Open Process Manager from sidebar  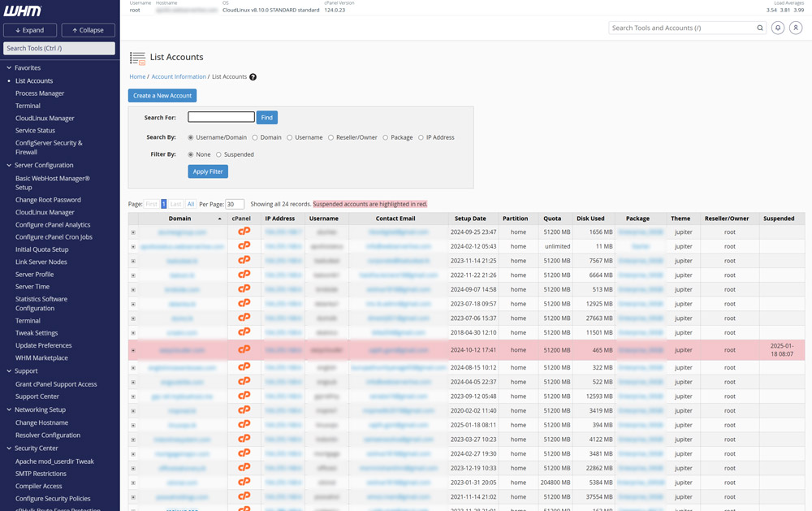pyautogui.click(x=40, y=93)
